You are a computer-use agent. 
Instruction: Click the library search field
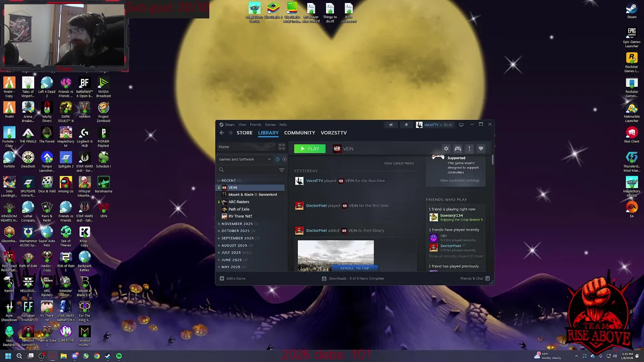pyautogui.click(x=247, y=170)
